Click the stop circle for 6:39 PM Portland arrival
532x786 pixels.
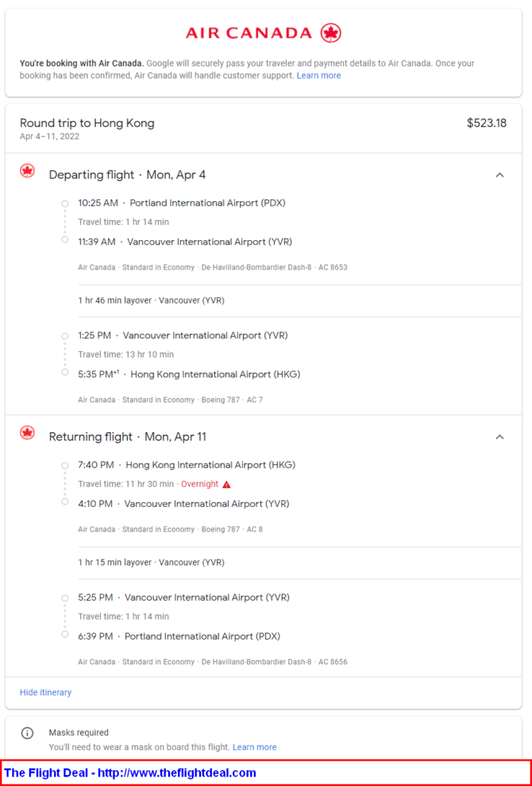tap(64, 634)
